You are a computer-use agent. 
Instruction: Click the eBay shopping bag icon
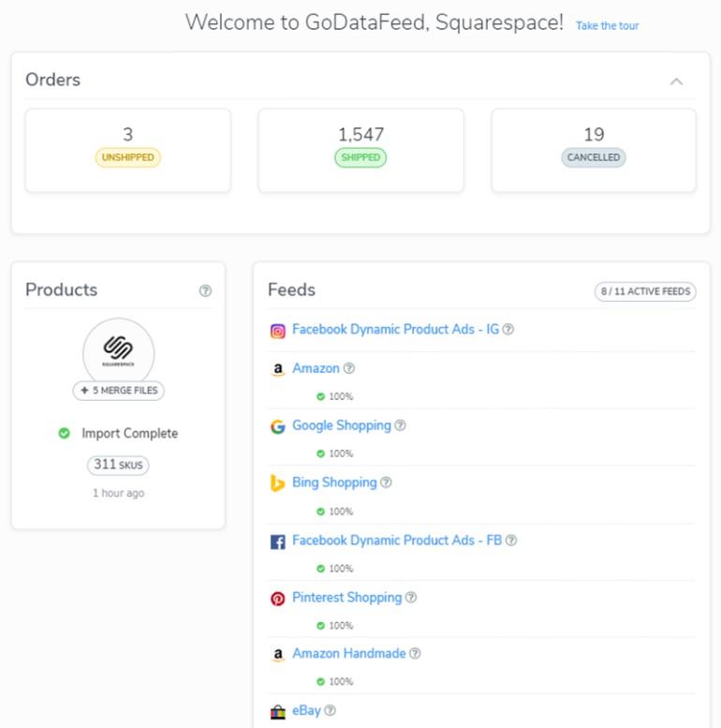278,712
